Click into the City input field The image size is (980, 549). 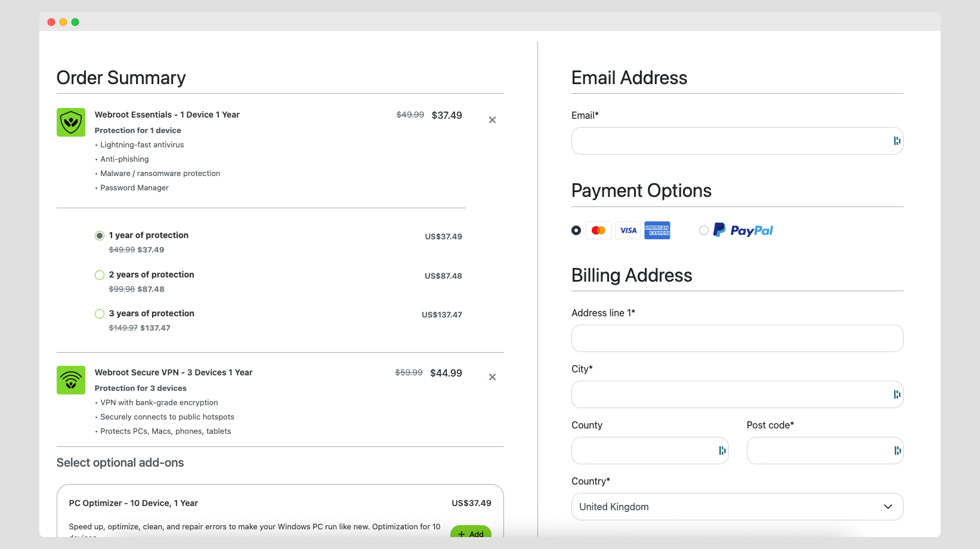[737, 394]
